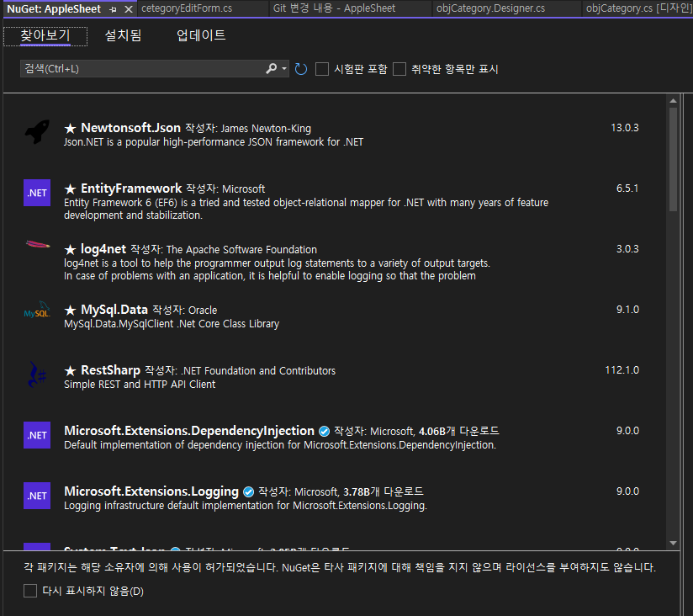
Task: Select the MySql.Data package name
Action: point(114,310)
